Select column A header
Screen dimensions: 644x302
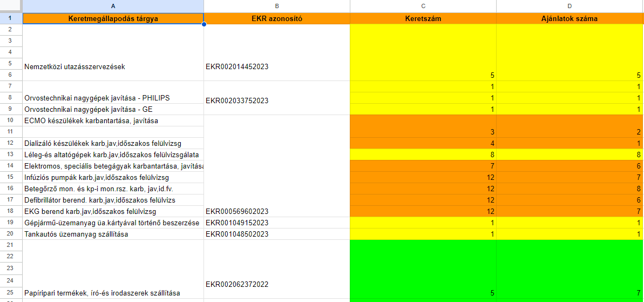tap(113, 6)
